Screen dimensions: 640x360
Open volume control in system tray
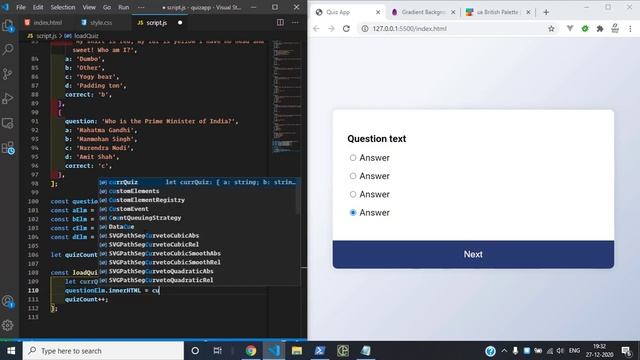560,351
